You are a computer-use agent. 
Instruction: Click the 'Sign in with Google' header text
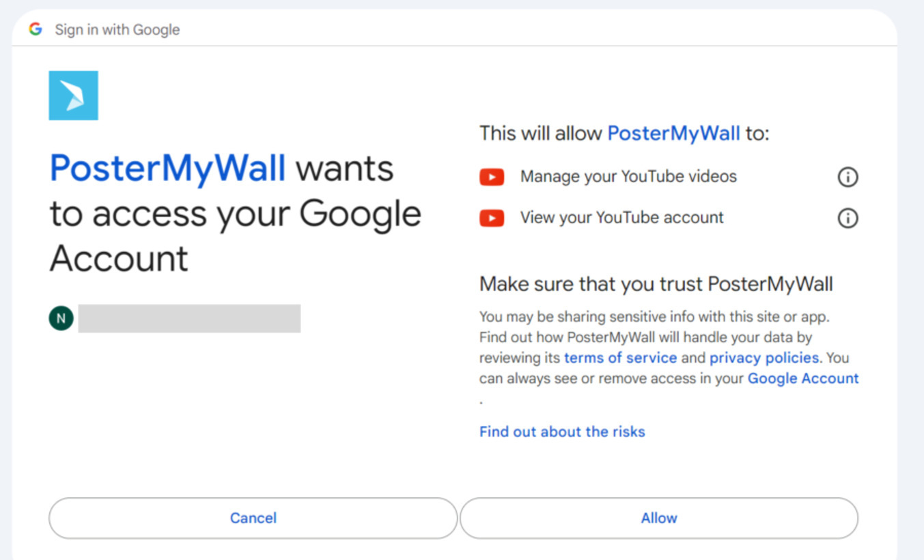point(117,30)
